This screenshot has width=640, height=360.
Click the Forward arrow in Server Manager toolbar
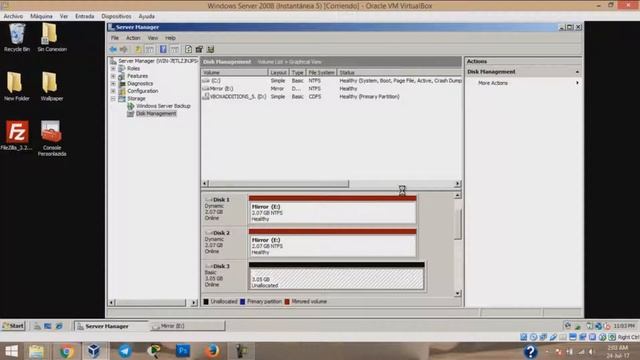point(124,49)
